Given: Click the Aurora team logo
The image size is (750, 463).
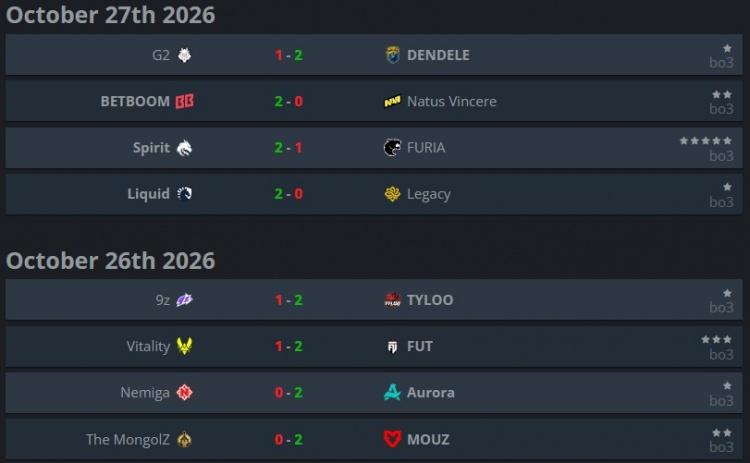Looking at the screenshot, I should click(x=393, y=392).
